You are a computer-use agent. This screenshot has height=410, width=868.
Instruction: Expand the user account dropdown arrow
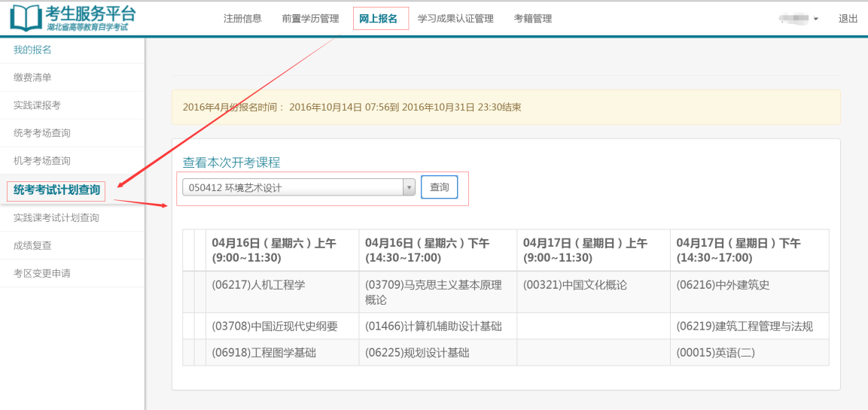pos(816,19)
